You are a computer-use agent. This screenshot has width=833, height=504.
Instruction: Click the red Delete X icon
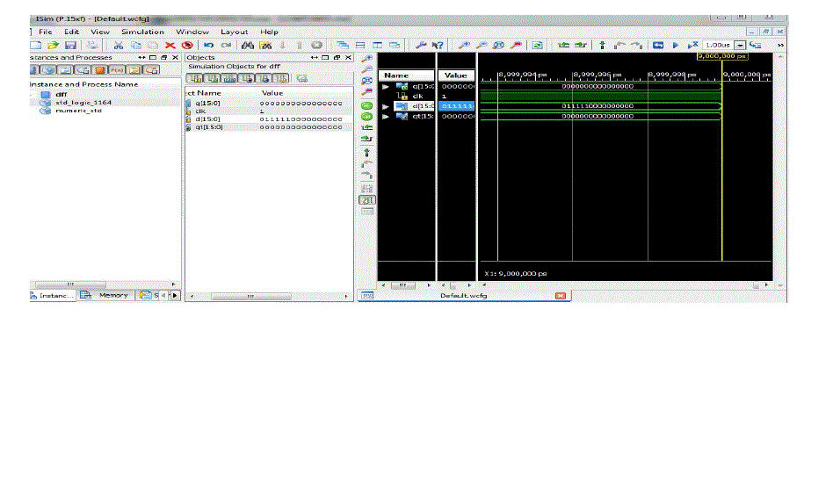point(170,45)
